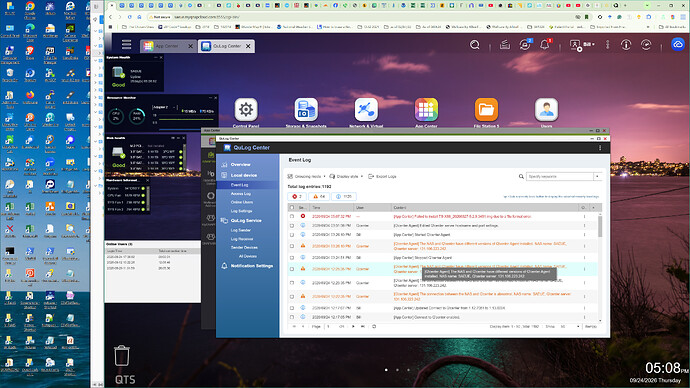Click the blue myQNAPcloud icon
This screenshot has width=690, height=388.
point(678,44)
